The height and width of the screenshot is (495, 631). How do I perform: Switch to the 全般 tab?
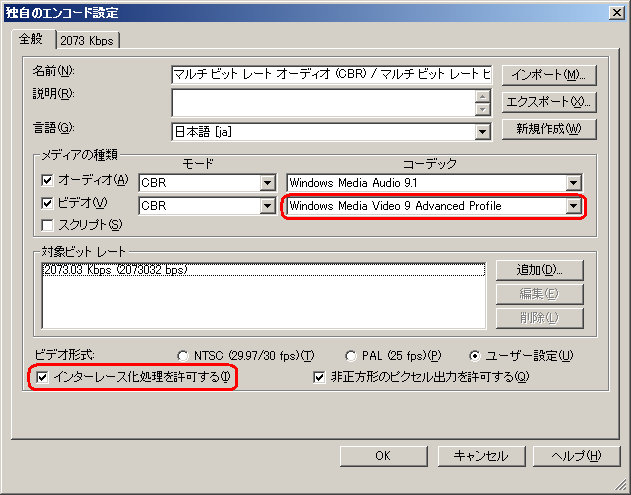pos(33,39)
